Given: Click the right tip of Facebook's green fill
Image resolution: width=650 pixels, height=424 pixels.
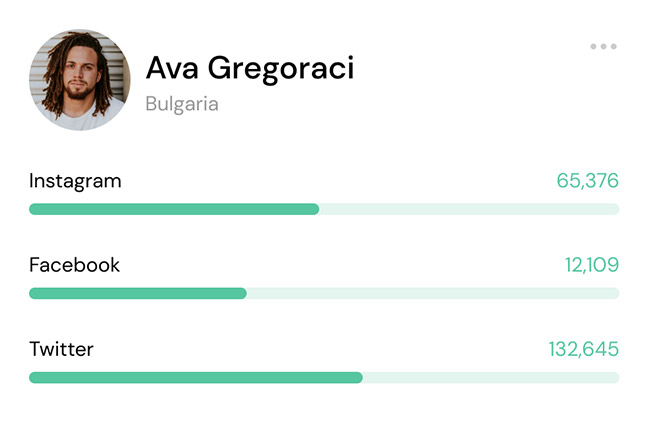Looking at the screenshot, I should click(243, 293).
